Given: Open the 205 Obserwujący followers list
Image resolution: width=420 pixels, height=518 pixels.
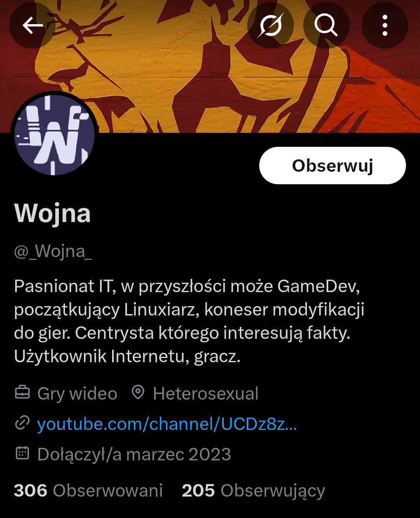Looking at the screenshot, I should (253, 491).
